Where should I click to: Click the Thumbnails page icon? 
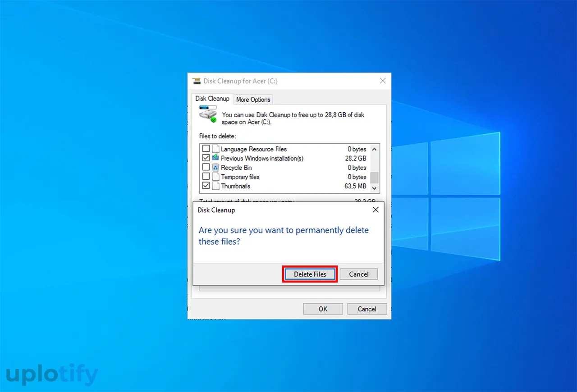(x=215, y=186)
